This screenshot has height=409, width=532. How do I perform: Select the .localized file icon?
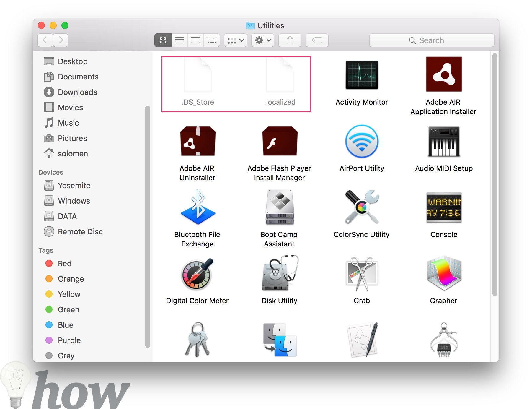280,75
